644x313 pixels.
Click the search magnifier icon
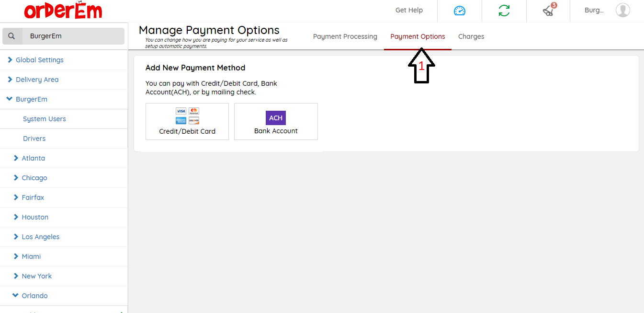tap(12, 36)
